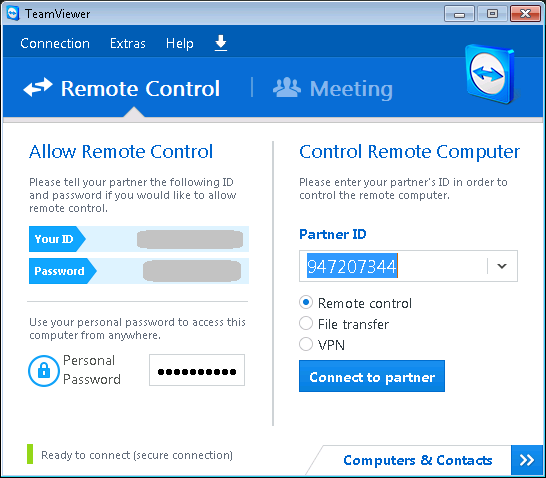
Task: Click the Personal Password lock icon
Action: [44, 370]
